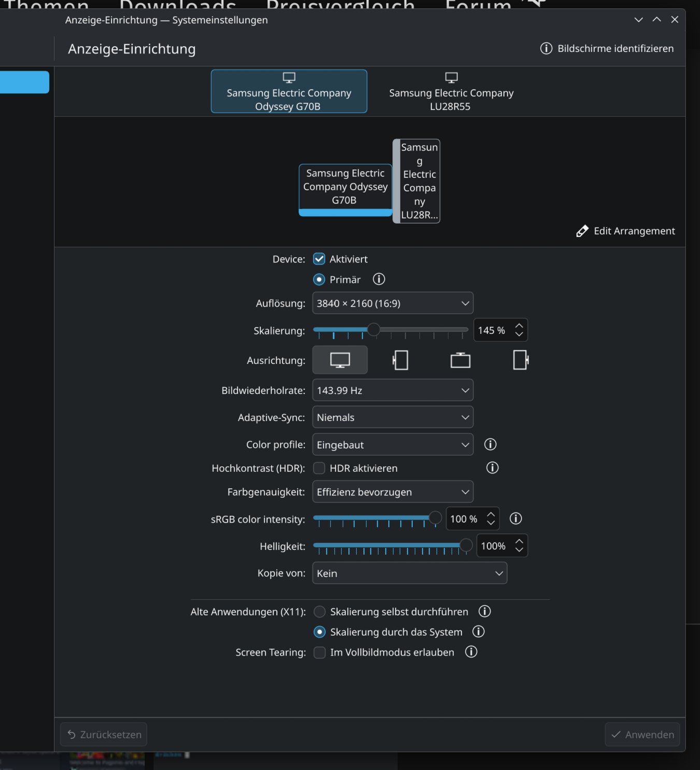The width and height of the screenshot is (700, 770).
Task: Toggle the Aktiviert device checkbox
Action: 319,259
